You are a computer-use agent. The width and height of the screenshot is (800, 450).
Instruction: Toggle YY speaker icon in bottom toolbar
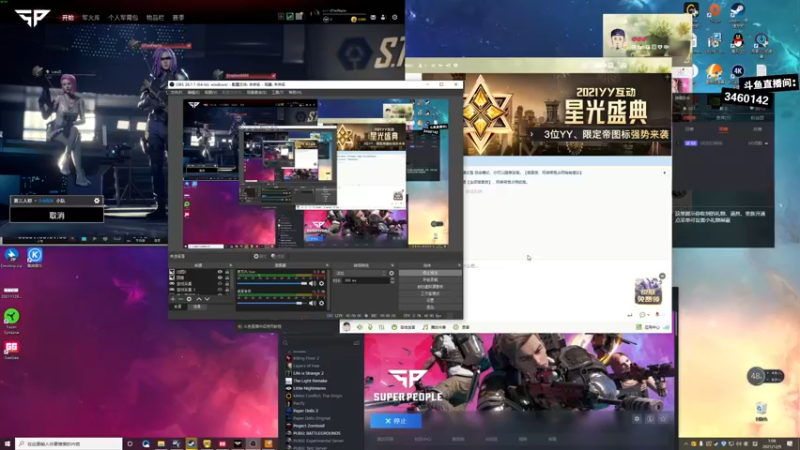tap(360, 327)
